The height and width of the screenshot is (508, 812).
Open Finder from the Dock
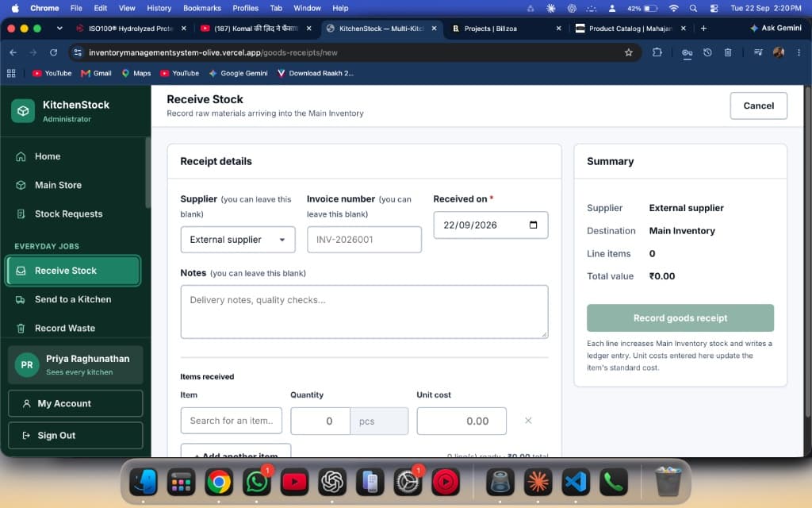pyautogui.click(x=143, y=482)
